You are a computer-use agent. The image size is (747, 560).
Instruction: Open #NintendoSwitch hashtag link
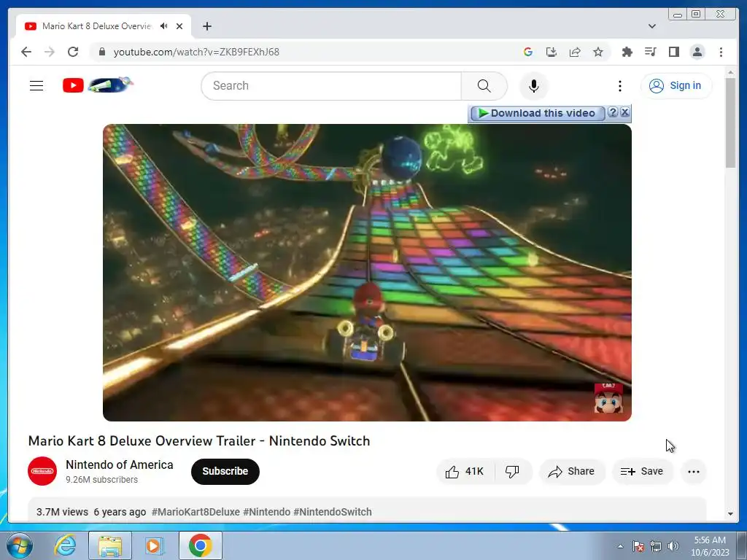coord(333,512)
